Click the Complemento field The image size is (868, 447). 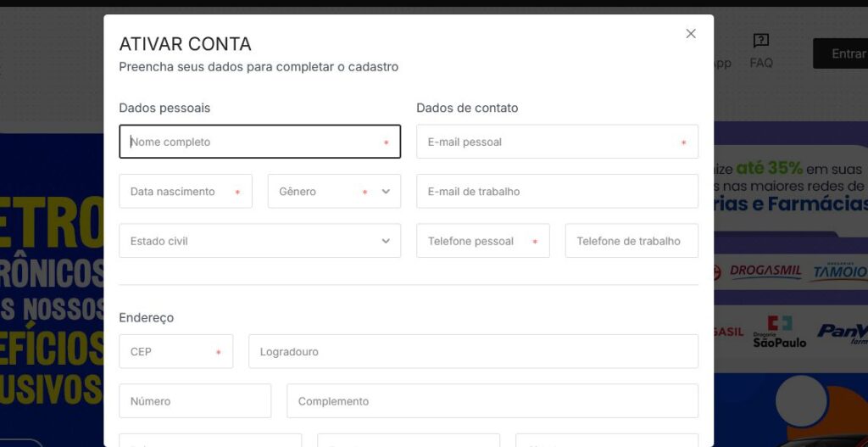click(492, 401)
